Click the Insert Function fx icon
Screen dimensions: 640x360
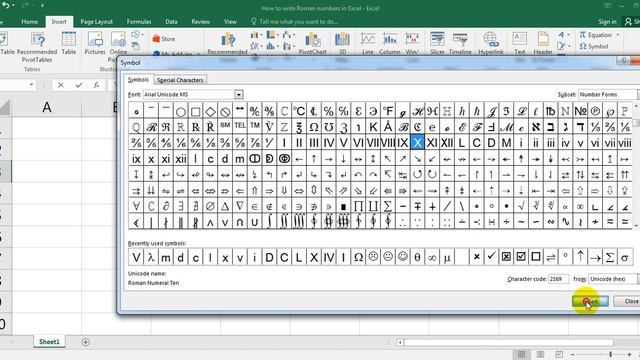[x=96, y=85]
